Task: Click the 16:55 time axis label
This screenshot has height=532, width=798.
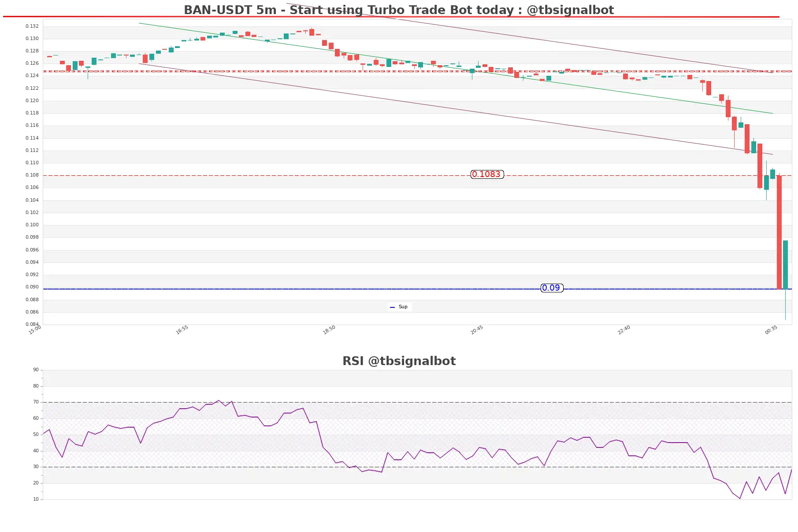Action: 182,330
